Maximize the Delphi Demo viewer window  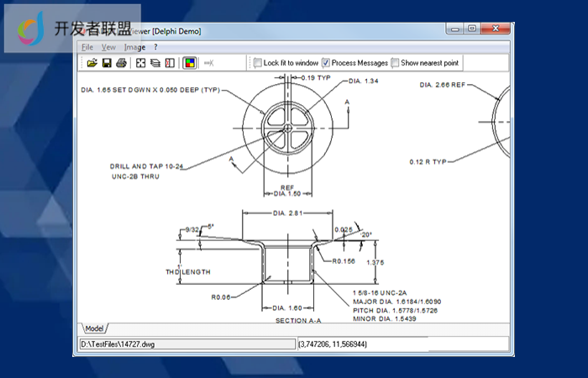point(472,29)
